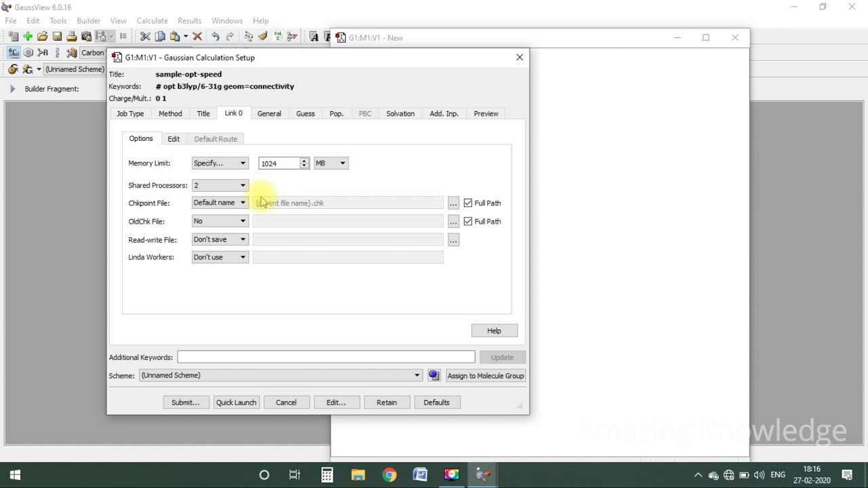This screenshot has width=868, height=488.
Task: Click the Edit... button at dialog bottom
Action: 336,403
